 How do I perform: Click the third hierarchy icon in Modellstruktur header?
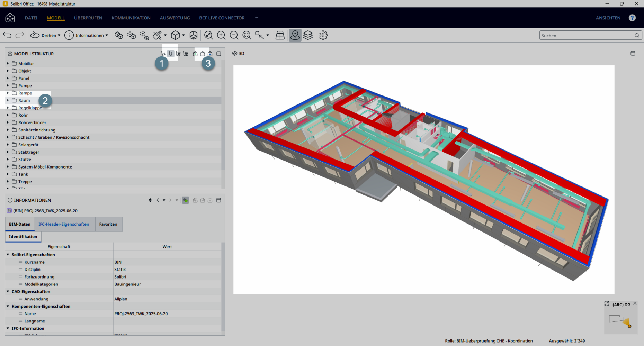[x=178, y=54]
